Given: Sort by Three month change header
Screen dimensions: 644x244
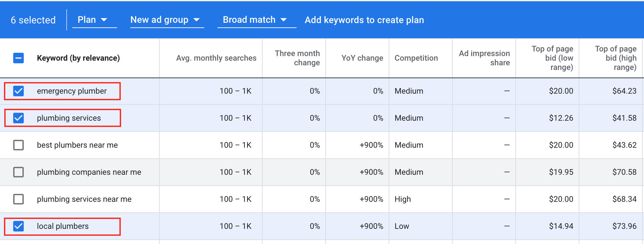Looking at the screenshot, I should coord(297,58).
